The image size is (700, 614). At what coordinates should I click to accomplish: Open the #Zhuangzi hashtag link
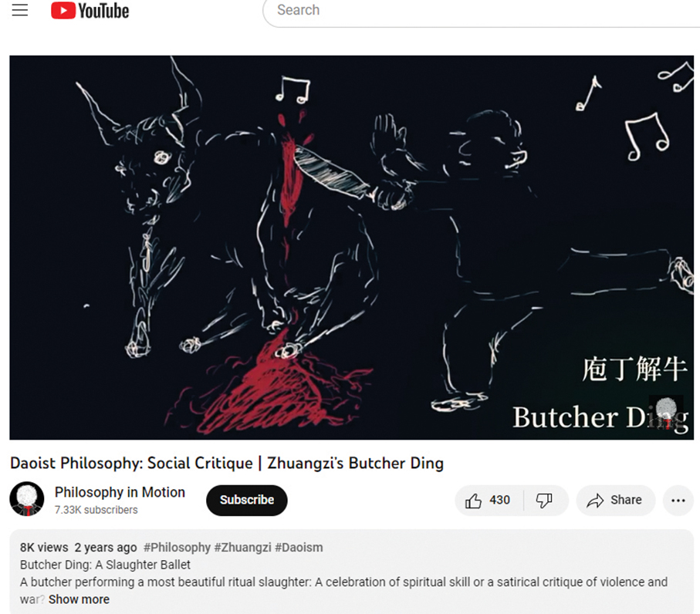click(242, 548)
